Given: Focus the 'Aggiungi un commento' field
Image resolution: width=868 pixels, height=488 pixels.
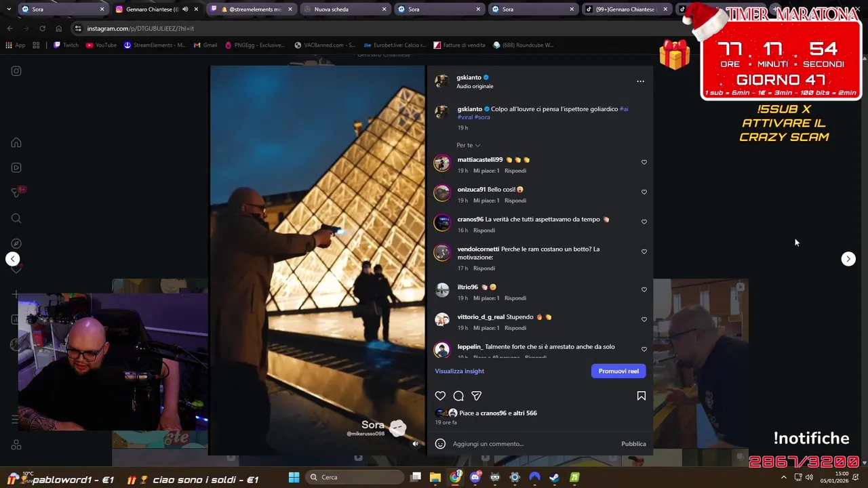Looking at the screenshot, I should [534, 444].
